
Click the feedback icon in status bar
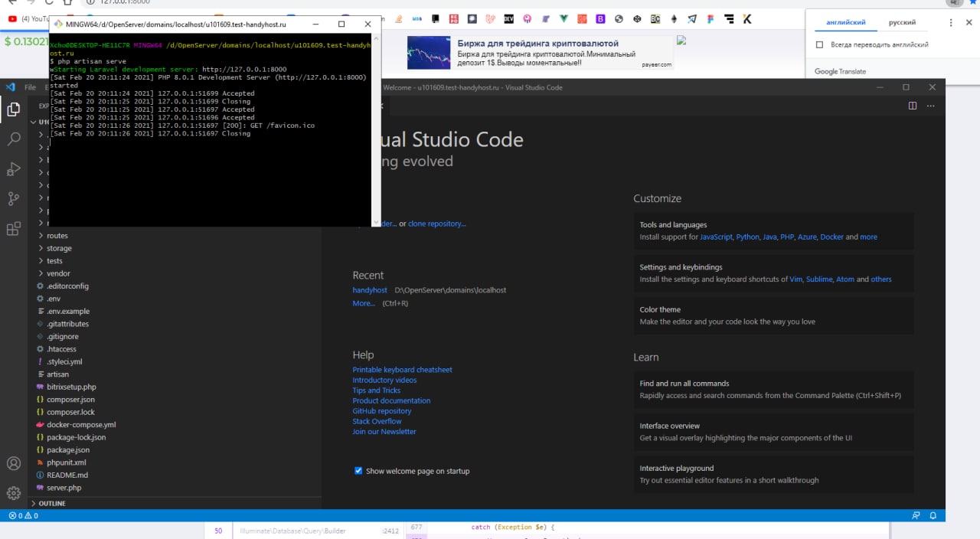(x=916, y=515)
